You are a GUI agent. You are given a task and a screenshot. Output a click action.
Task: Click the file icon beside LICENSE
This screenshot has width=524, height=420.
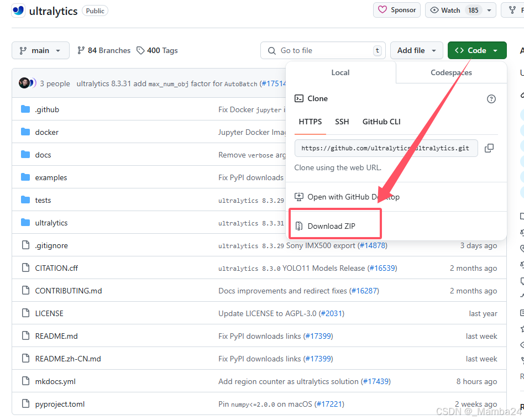(x=25, y=313)
